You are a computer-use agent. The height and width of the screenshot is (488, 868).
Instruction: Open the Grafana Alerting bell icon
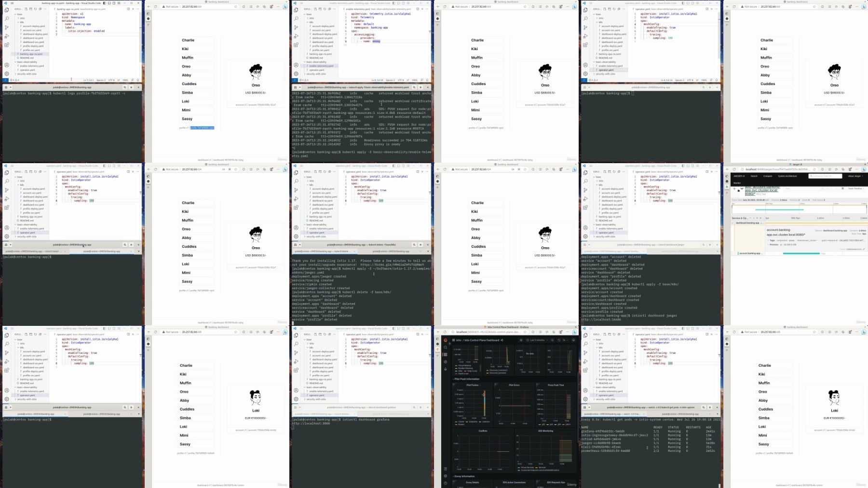[446, 369]
